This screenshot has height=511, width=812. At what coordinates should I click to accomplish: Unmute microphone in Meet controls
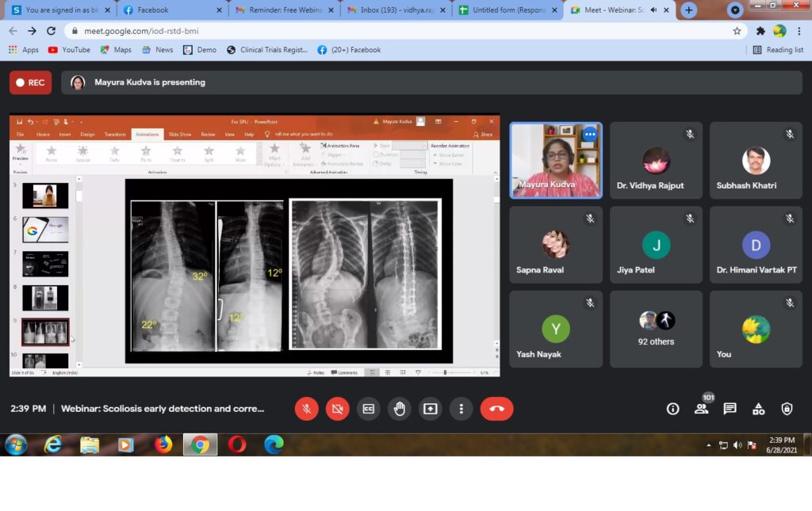307,409
